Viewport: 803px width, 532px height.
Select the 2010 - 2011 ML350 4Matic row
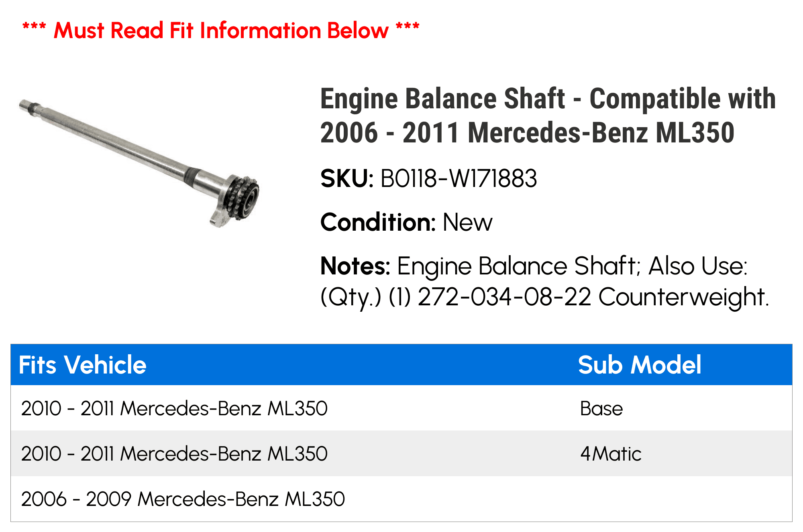[x=401, y=453]
